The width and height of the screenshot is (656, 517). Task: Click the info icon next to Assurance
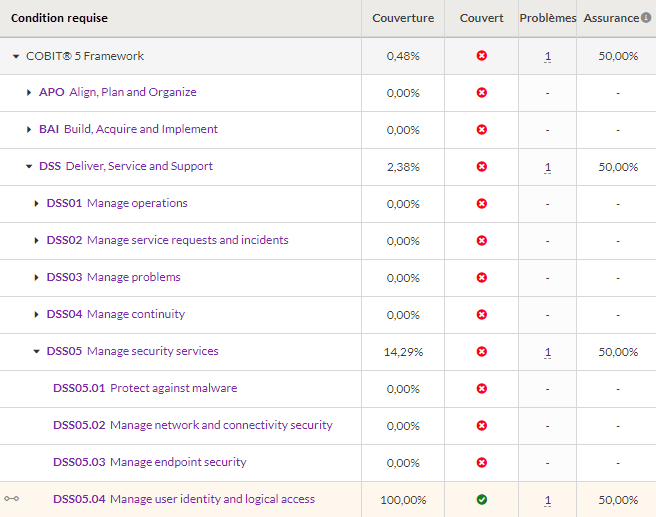pyautogui.click(x=646, y=18)
